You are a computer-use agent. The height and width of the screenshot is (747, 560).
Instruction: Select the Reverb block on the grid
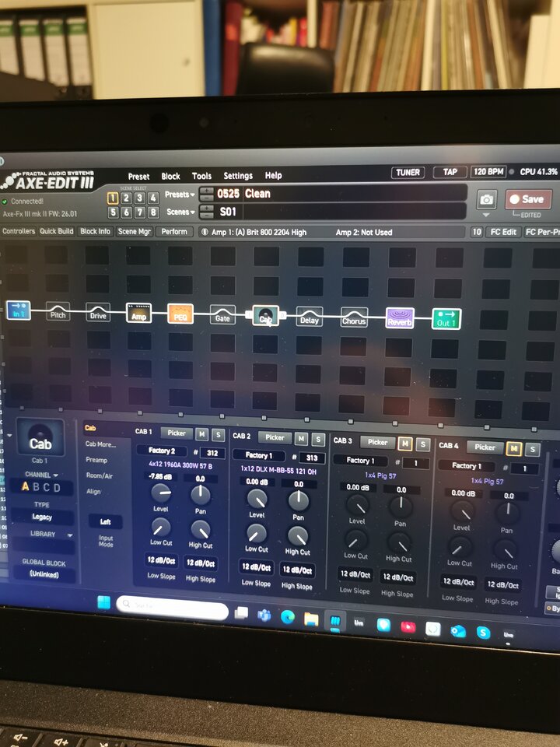(x=400, y=318)
